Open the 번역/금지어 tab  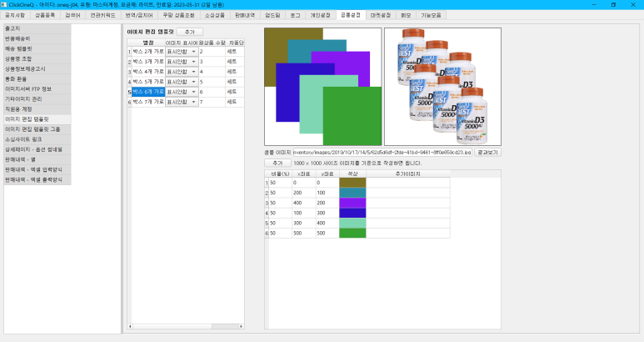coord(139,15)
